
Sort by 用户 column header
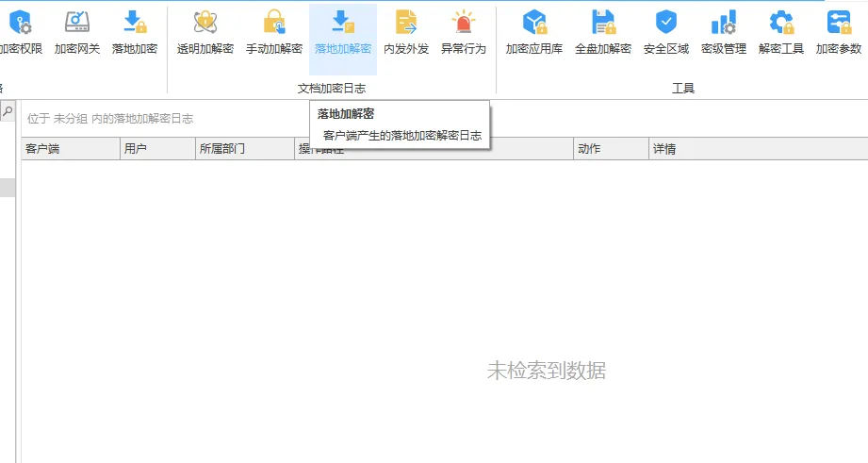pyautogui.click(x=157, y=149)
